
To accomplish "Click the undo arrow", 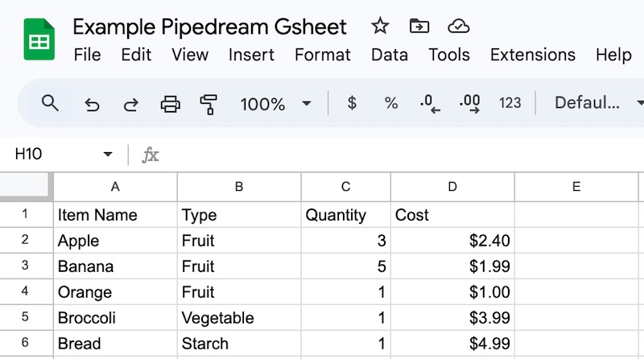I will click(92, 104).
